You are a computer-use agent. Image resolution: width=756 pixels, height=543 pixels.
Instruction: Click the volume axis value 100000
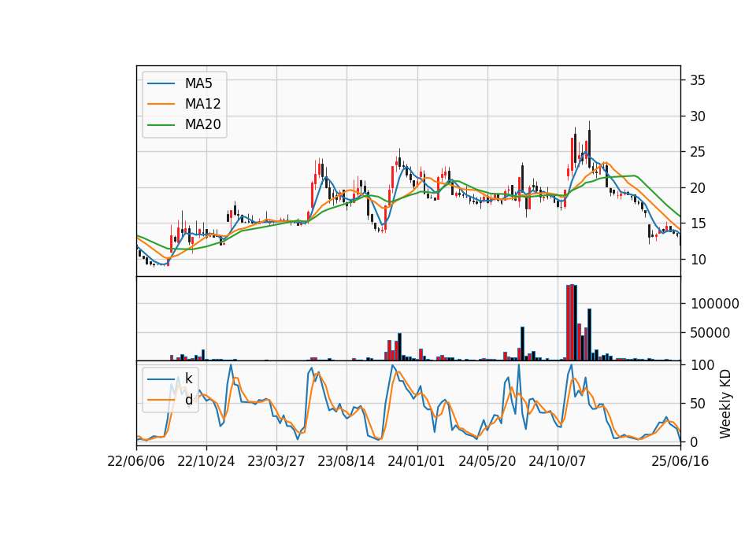click(715, 304)
